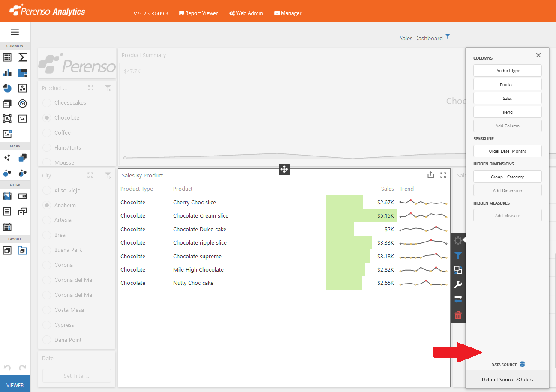Add a Scatter Chart item

point(23,88)
